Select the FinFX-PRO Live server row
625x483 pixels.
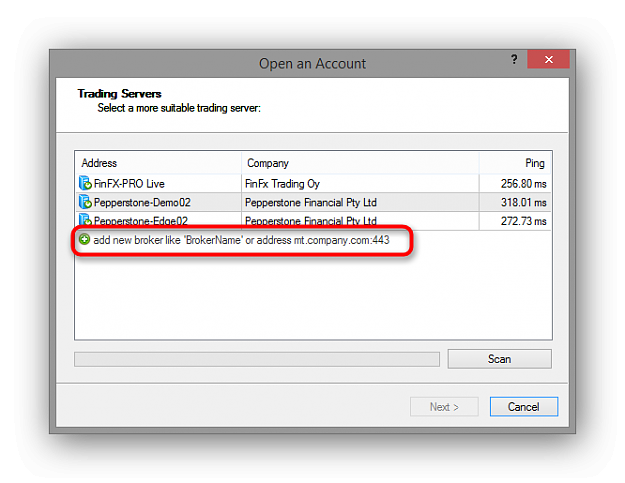tap(313, 183)
